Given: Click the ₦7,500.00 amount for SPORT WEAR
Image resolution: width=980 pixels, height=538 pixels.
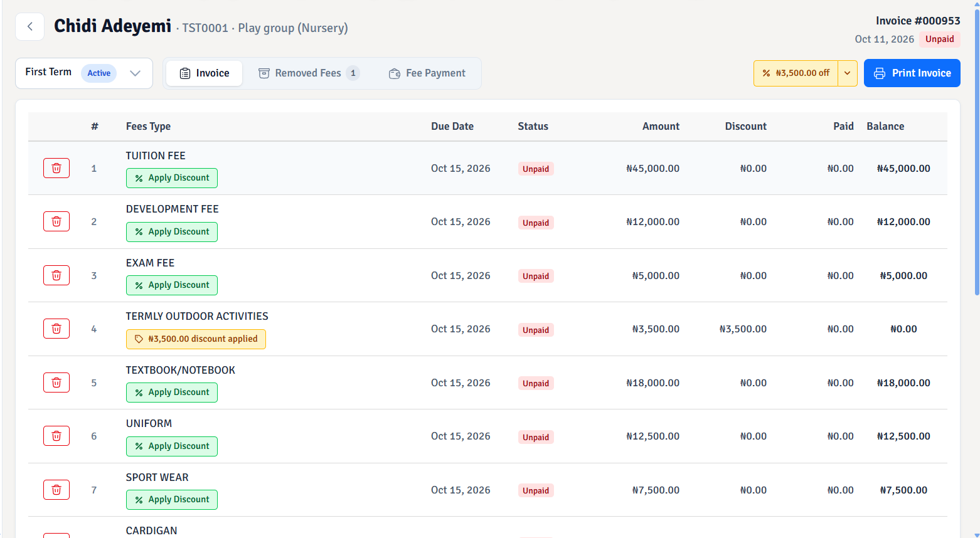Looking at the screenshot, I should click(656, 490).
